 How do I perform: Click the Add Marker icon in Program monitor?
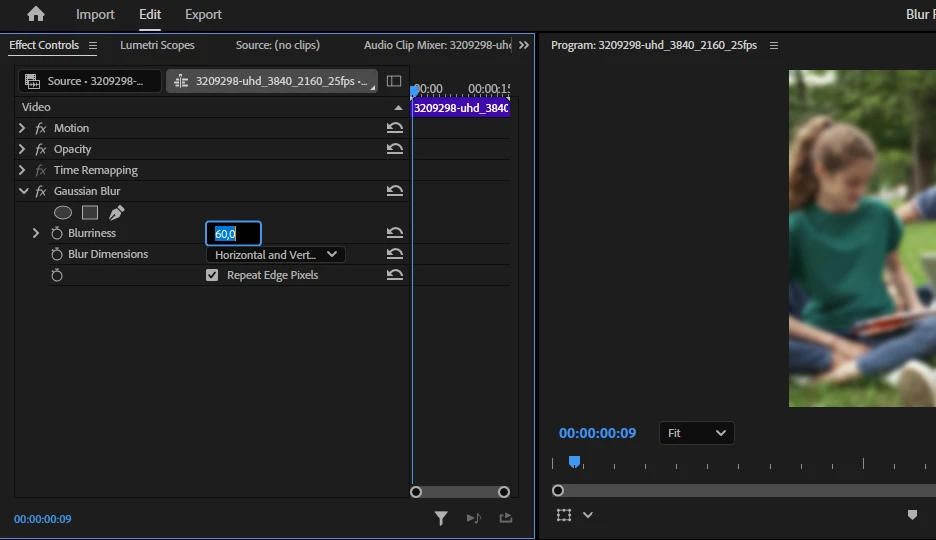coord(912,515)
